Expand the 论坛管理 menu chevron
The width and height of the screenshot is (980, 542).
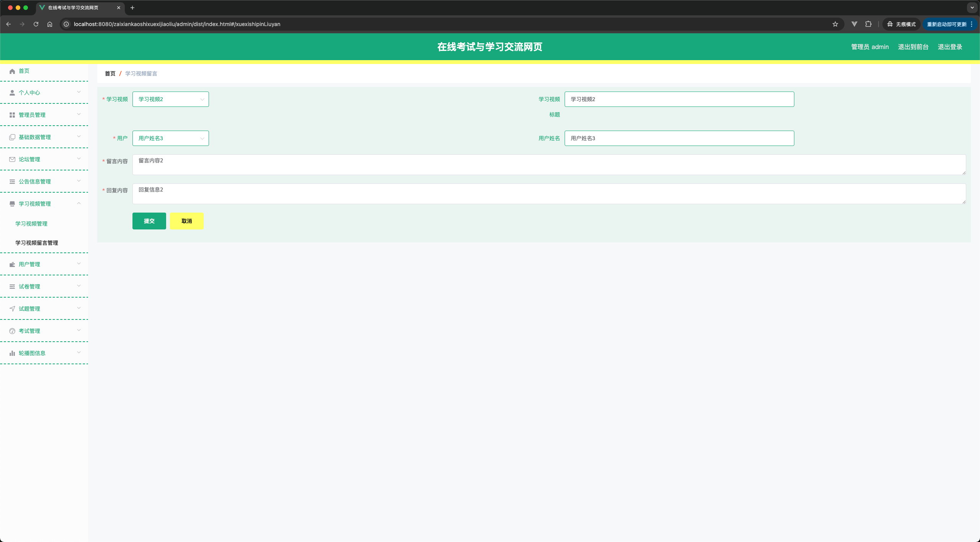(x=79, y=159)
